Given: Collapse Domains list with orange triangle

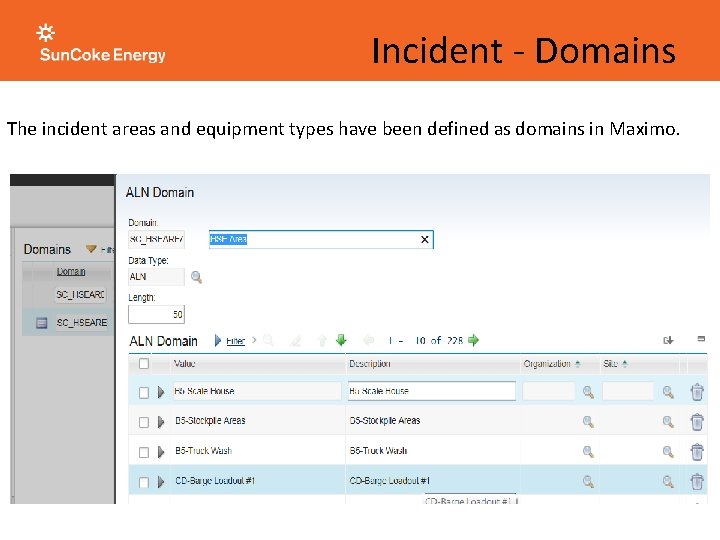Looking at the screenshot, I should click(x=91, y=249).
